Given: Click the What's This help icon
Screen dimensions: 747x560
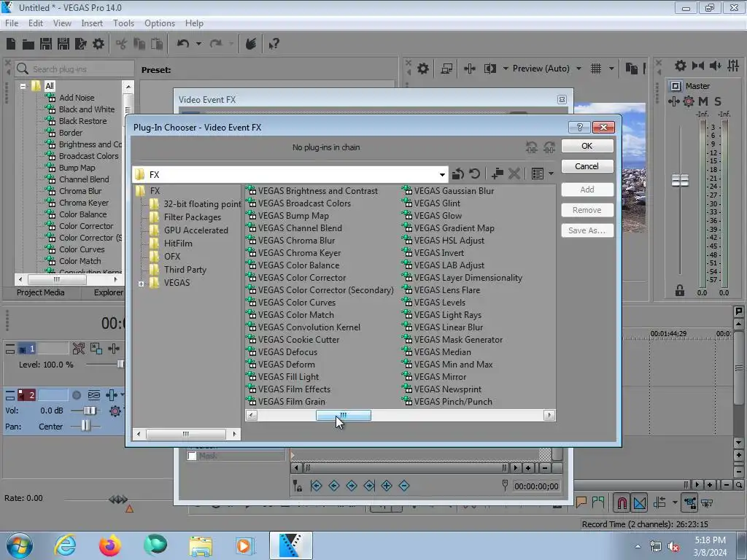Looking at the screenshot, I should (x=274, y=44).
